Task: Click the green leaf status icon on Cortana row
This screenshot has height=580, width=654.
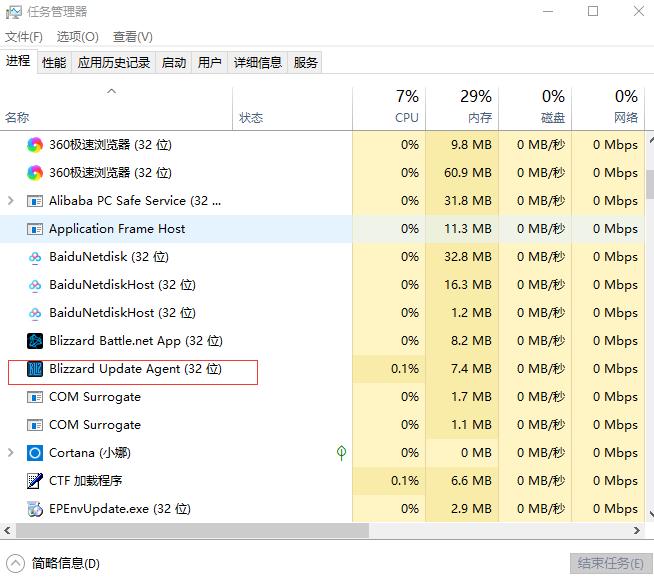Action: pyautogui.click(x=341, y=453)
